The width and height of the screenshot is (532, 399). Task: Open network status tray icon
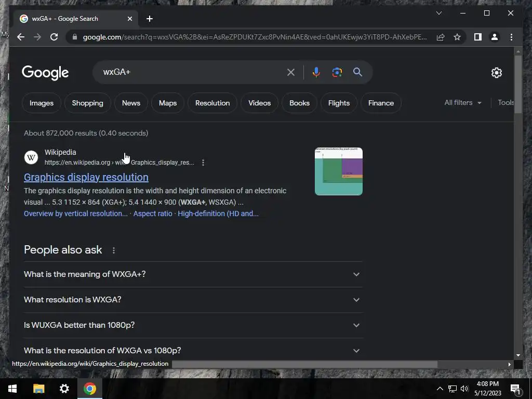point(453,389)
